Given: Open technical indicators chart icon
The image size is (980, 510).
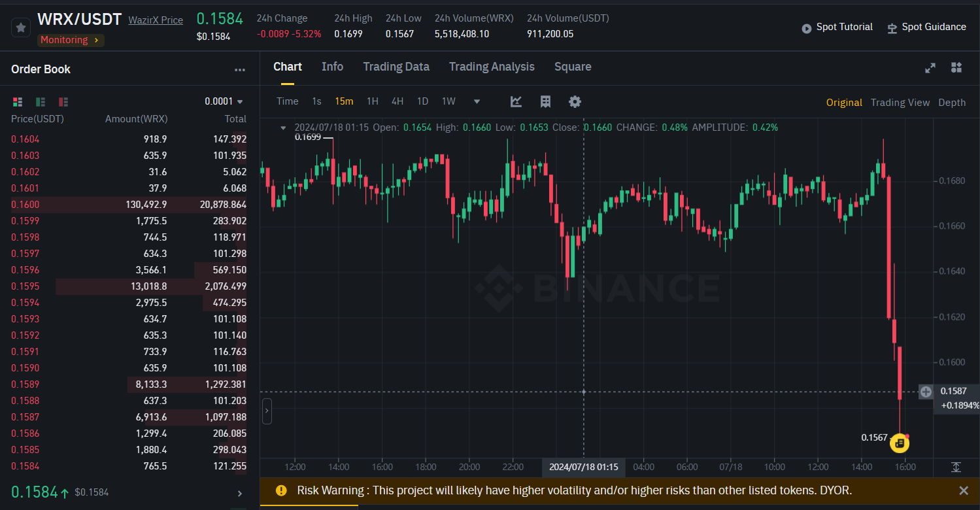Looking at the screenshot, I should 516,101.
